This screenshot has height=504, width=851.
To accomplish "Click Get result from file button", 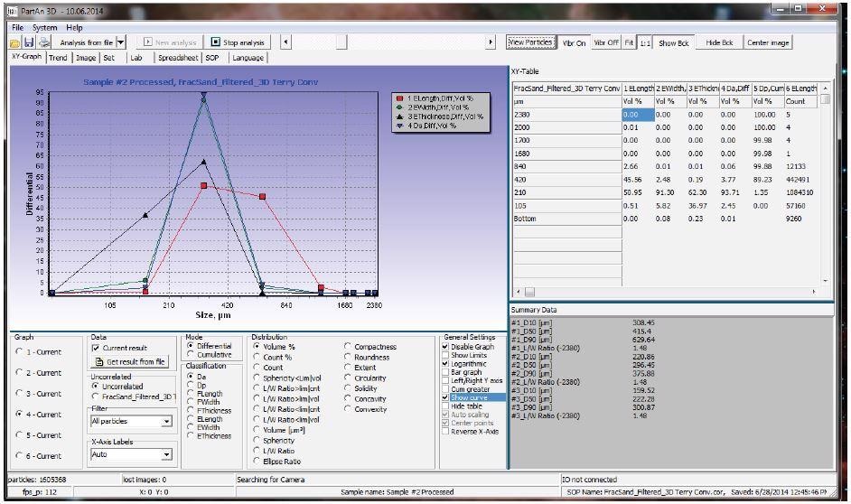I will point(130,362).
